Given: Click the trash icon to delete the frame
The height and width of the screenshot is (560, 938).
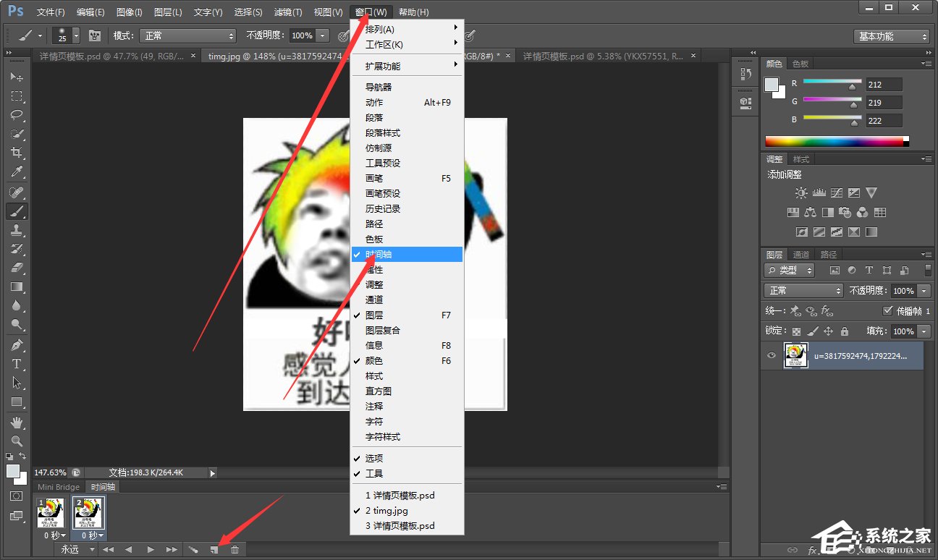Looking at the screenshot, I should point(234,549).
